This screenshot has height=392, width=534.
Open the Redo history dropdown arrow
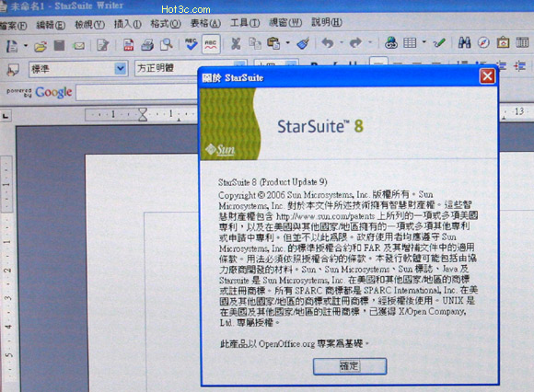point(370,42)
